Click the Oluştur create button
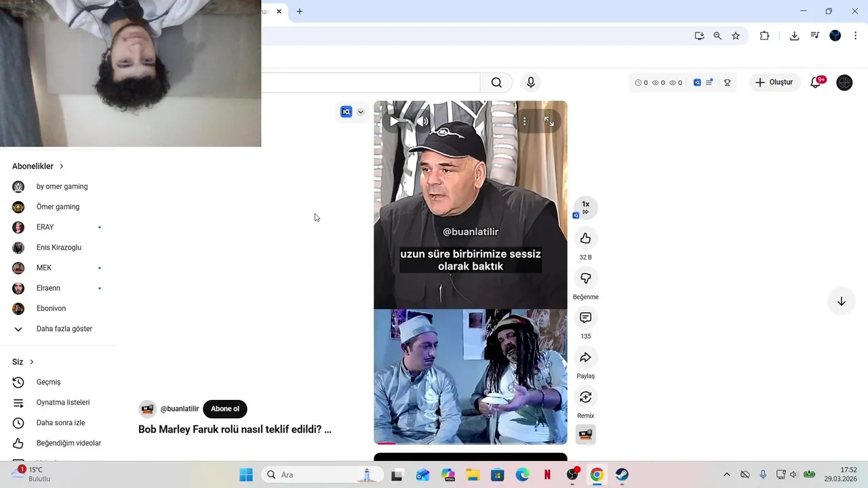The height and width of the screenshot is (488, 868). (774, 83)
